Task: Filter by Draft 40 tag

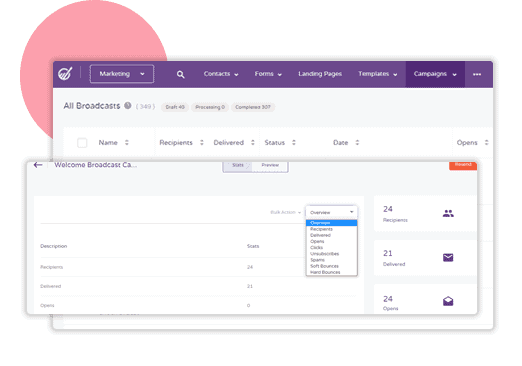Action: (175, 107)
